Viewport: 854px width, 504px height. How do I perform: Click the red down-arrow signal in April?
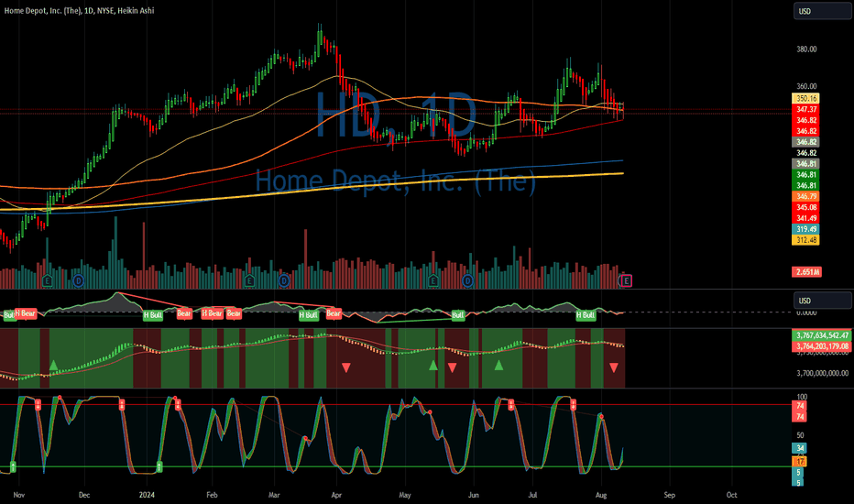pyautogui.click(x=345, y=367)
